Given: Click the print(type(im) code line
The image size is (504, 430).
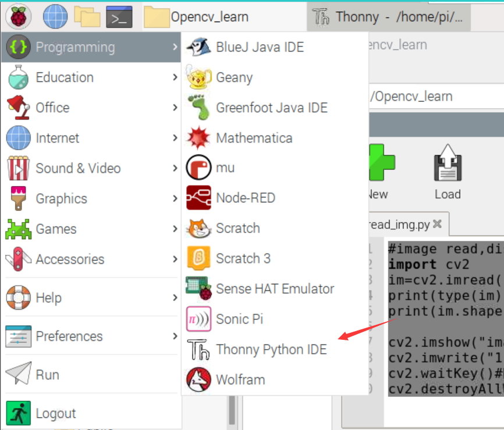Looking at the screenshot, I should click(x=445, y=296).
